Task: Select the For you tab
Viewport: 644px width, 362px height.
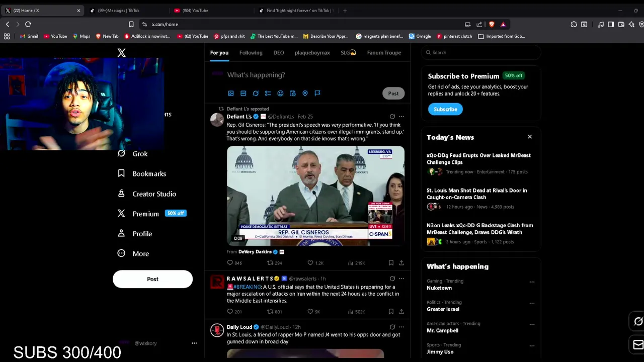Action: [219, 53]
